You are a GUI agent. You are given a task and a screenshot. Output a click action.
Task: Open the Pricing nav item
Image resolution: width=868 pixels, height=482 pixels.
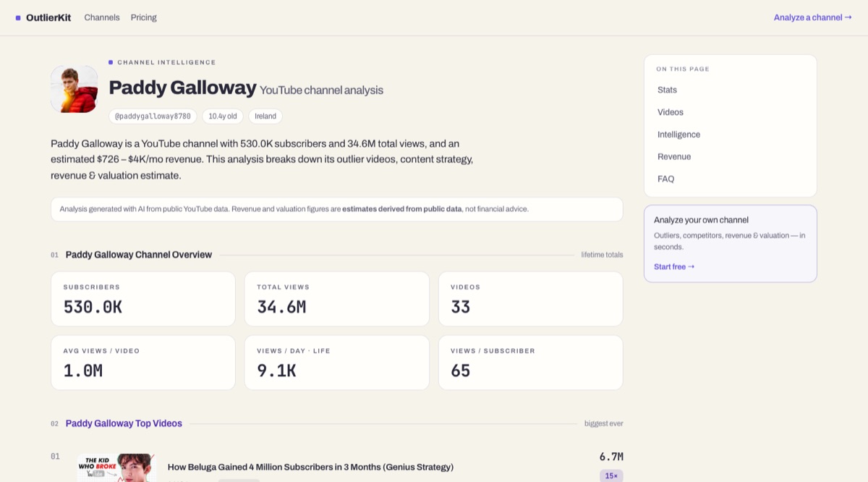click(143, 17)
